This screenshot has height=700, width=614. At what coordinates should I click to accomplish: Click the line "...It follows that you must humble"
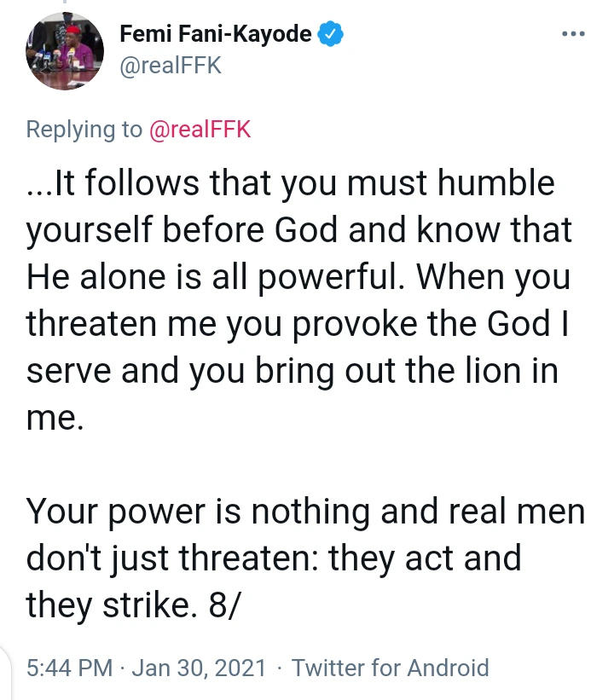(x=291, y=183)
